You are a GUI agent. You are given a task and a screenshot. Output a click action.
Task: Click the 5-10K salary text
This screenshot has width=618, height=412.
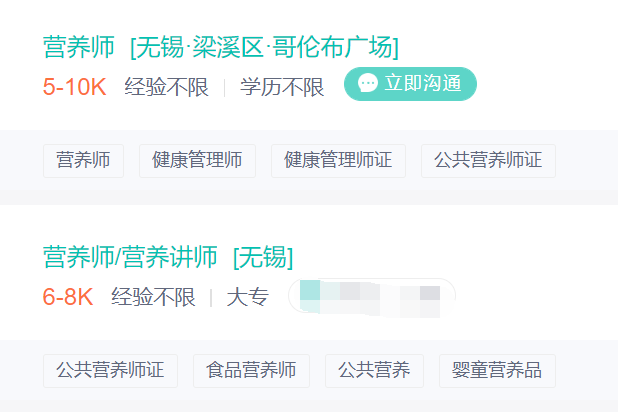(x=74, y=87)
